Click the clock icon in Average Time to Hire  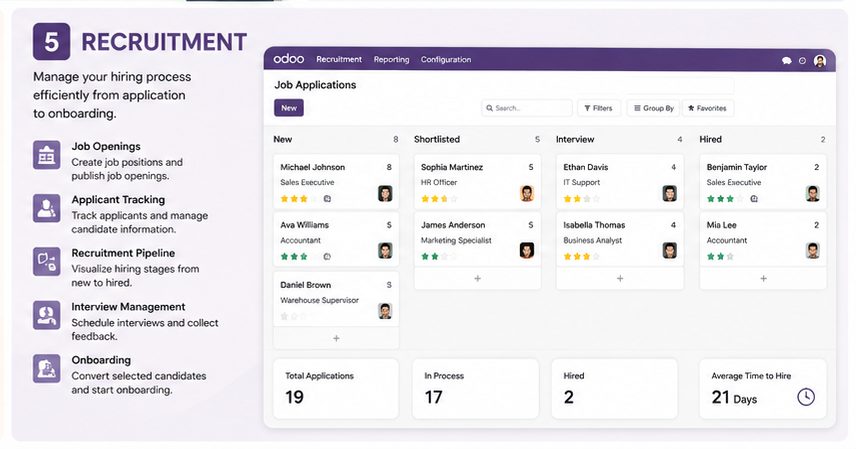click(x=806, y=397)
